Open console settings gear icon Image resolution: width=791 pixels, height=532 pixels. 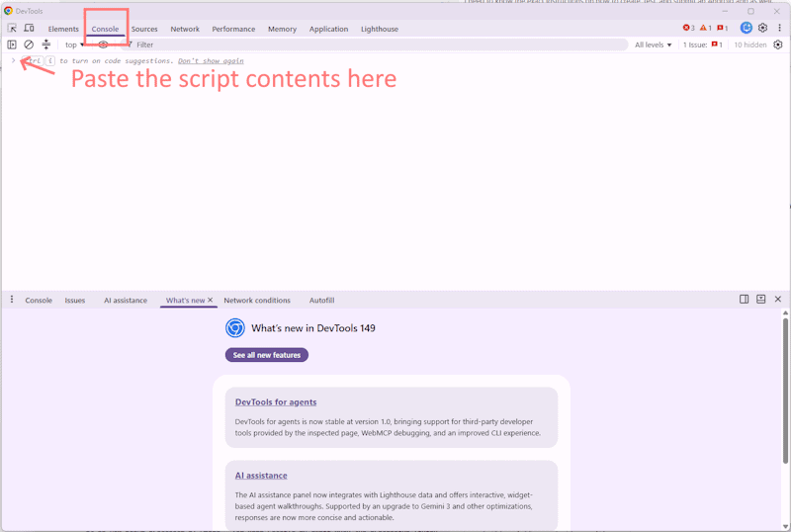tap(778, 44)
